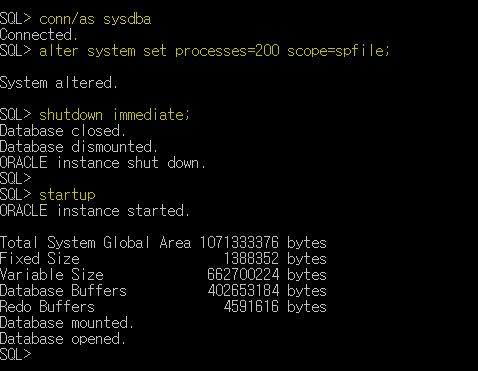Click the last empty SQL> prompt
478x371 pixels.
coord(16,355)
